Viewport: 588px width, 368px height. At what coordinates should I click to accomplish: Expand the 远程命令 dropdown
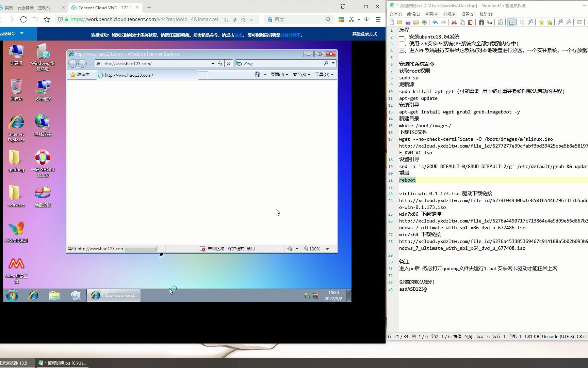[x=22, y=33]
